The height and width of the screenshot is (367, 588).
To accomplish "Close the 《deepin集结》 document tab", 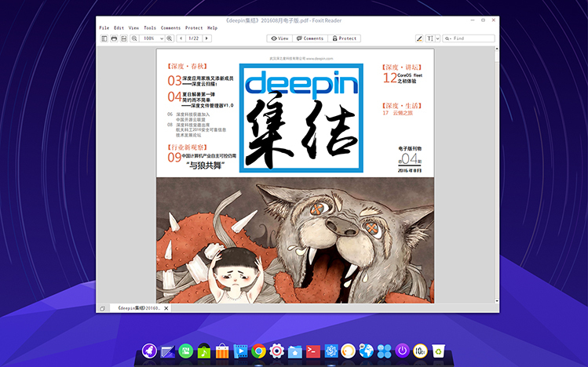I will click(166, 308).
